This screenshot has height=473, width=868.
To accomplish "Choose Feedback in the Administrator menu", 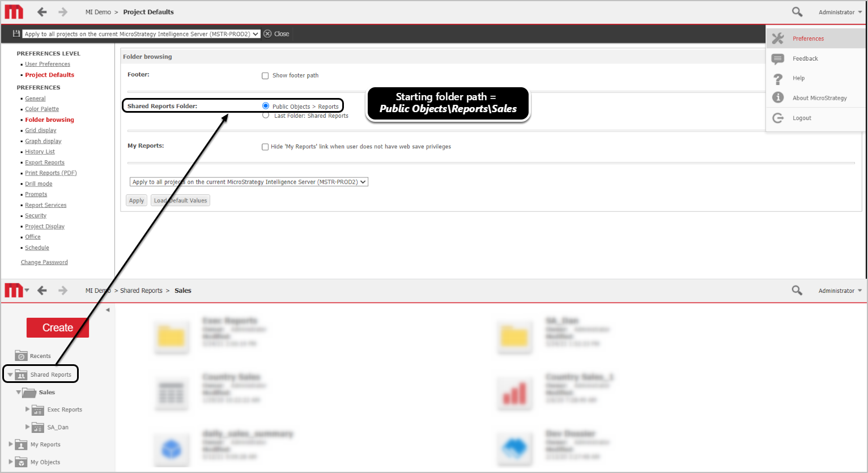I will (816, 58).
